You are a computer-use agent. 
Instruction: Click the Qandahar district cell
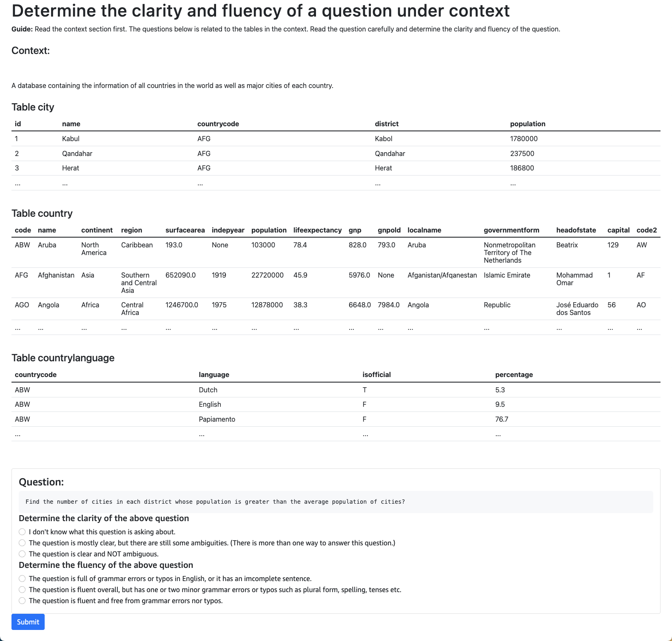(390, 153)
